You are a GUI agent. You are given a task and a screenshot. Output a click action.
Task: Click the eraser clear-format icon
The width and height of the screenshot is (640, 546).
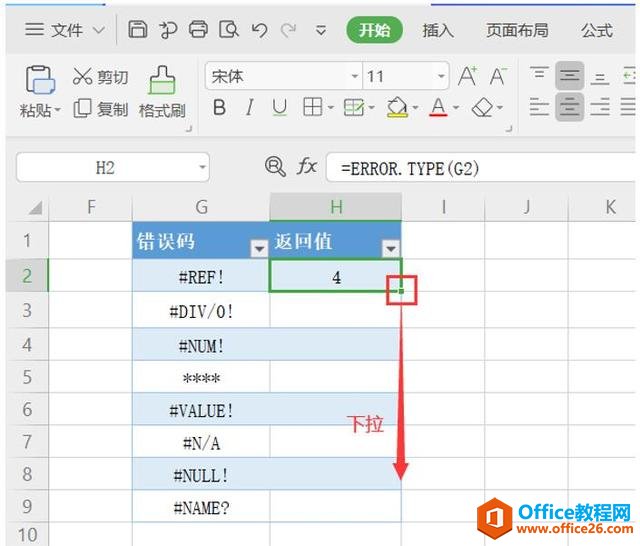(482, 108)
